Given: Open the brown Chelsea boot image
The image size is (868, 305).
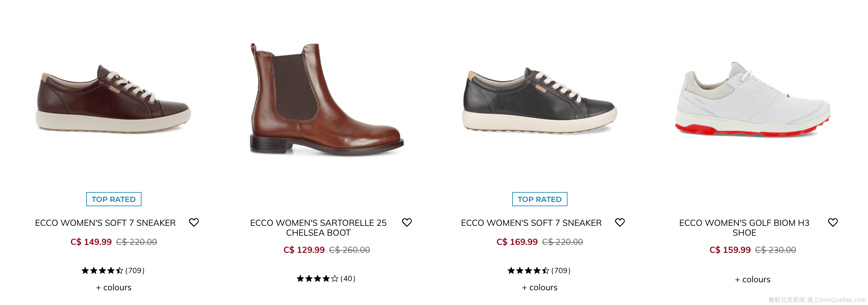Looking at the screenshot, I should click(x=327, y=99).
